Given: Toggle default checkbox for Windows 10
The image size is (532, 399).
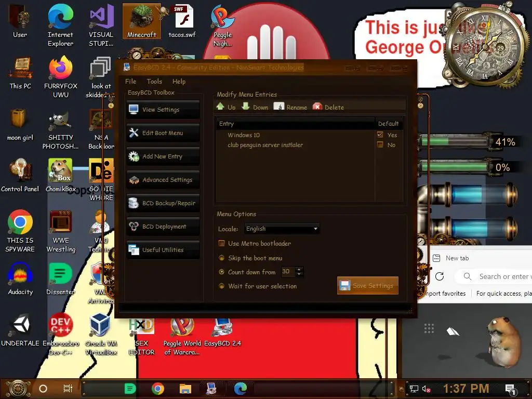Looking at the screenshot, I should (x=380, y=135).
